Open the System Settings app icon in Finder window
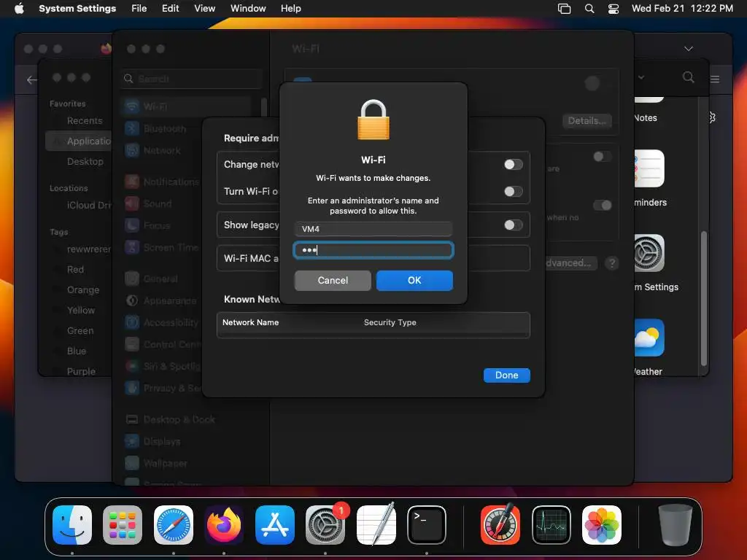This screenshot has height=560, width=747. [649, 253]
